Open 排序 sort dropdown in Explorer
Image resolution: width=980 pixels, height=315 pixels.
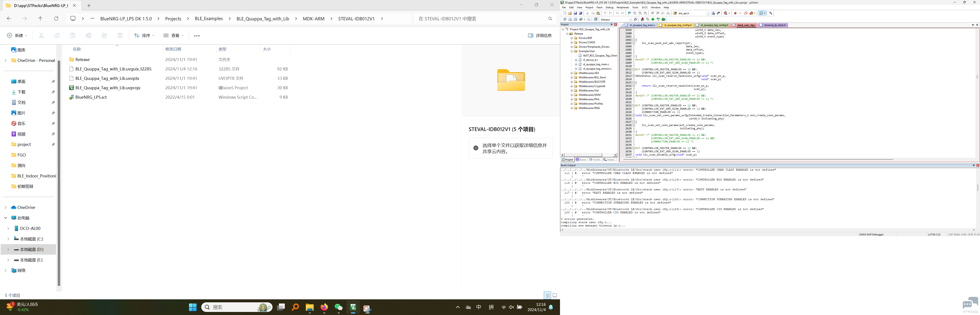tap(144, 36)
